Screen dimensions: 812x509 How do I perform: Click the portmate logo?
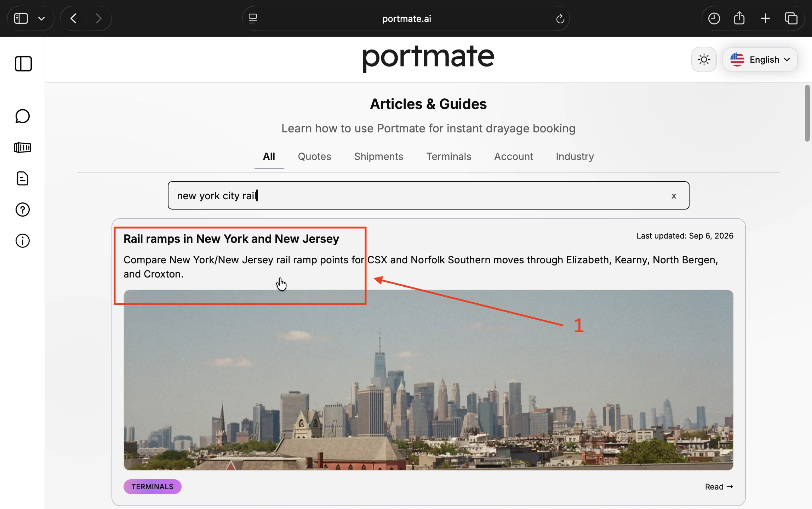pos(428,59)
